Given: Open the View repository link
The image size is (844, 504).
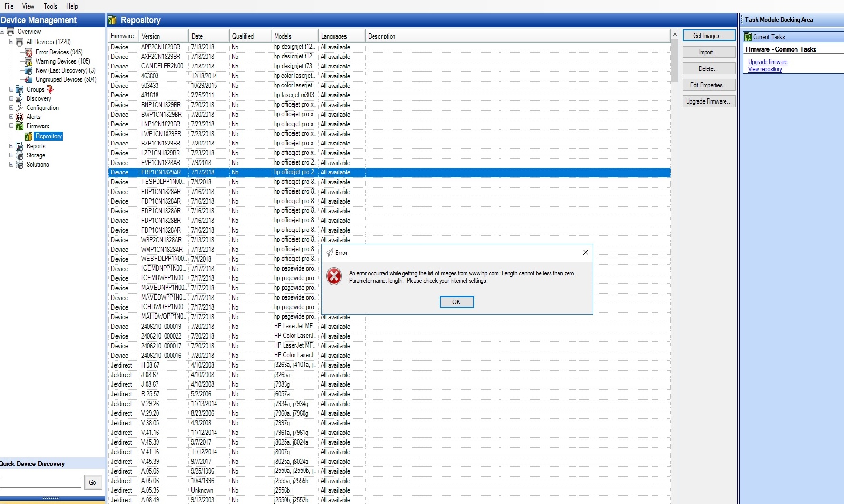Looking at the screenshot, I should coord(765,69).
